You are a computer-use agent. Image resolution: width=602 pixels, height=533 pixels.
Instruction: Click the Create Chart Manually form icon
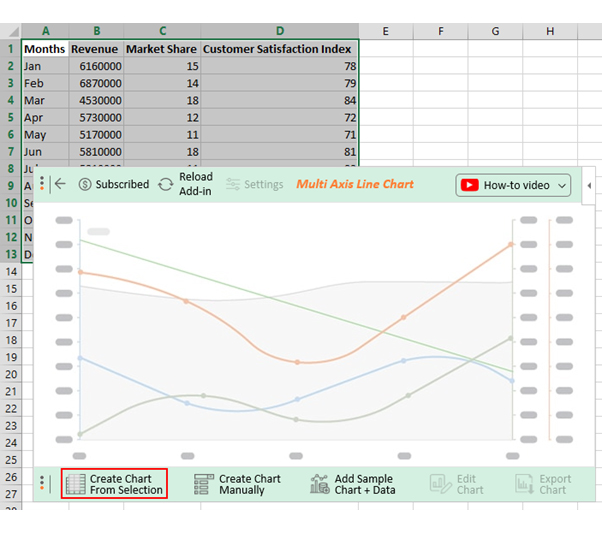pos(203,484)
